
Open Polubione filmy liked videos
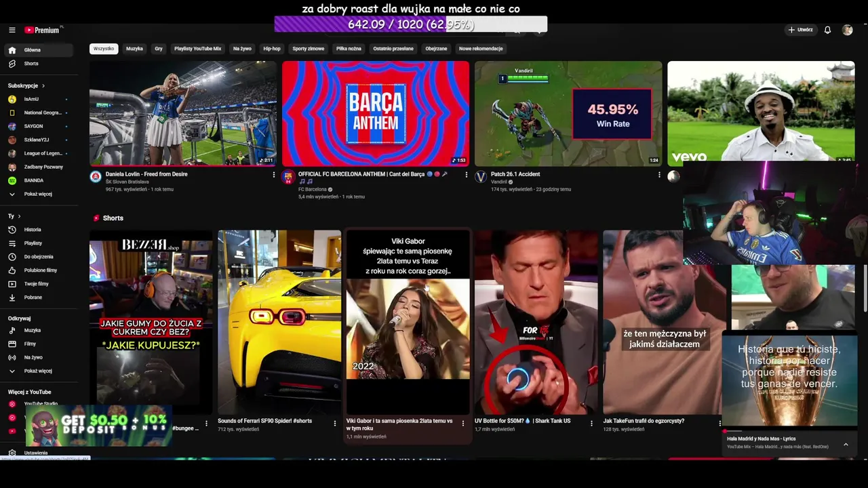click(39, 270)
